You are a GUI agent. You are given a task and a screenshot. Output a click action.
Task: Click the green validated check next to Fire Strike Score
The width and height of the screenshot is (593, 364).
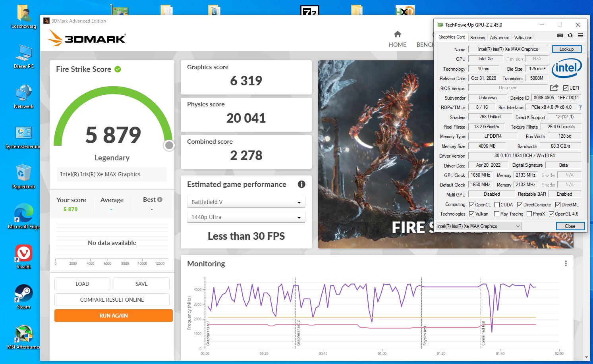click(x=118, y=69)
